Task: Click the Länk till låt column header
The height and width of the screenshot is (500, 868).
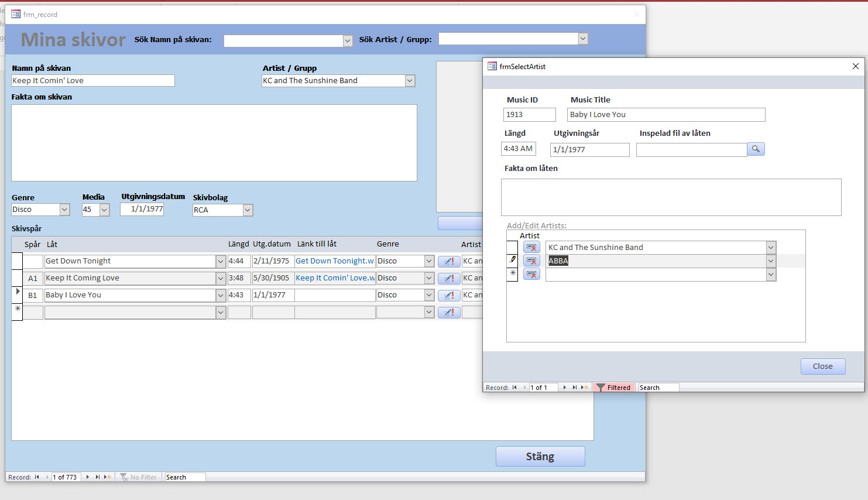Action: [x=317, y=244]
